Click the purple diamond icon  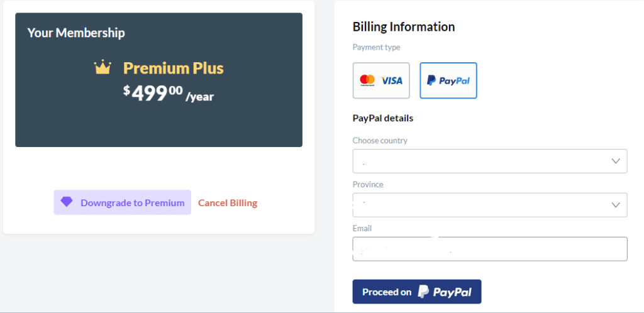click(x=67, y=202)
